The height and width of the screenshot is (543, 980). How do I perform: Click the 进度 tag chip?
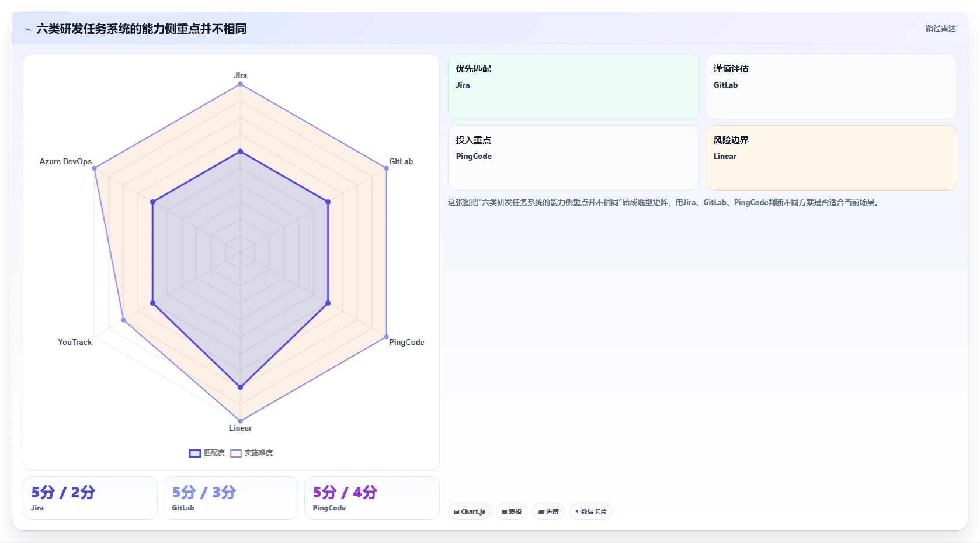(548, 511)
